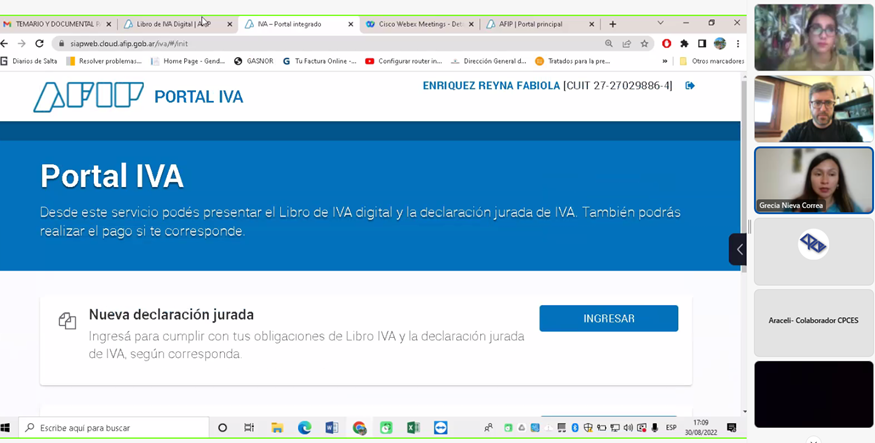Click the zoom magnifier icon in address bar
Screen dimensions: 875x443
pos(609,44)
